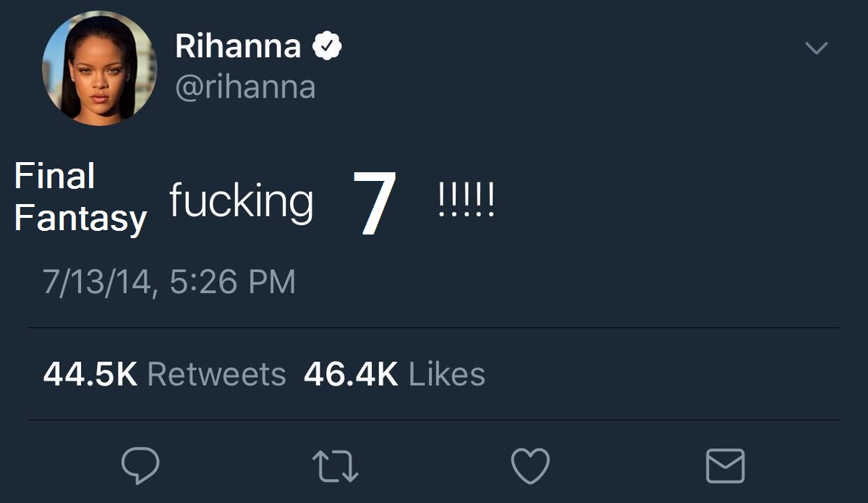The image size is (868, 503).
Task: Open the Likes label list
Action: [x=447, y=374]
